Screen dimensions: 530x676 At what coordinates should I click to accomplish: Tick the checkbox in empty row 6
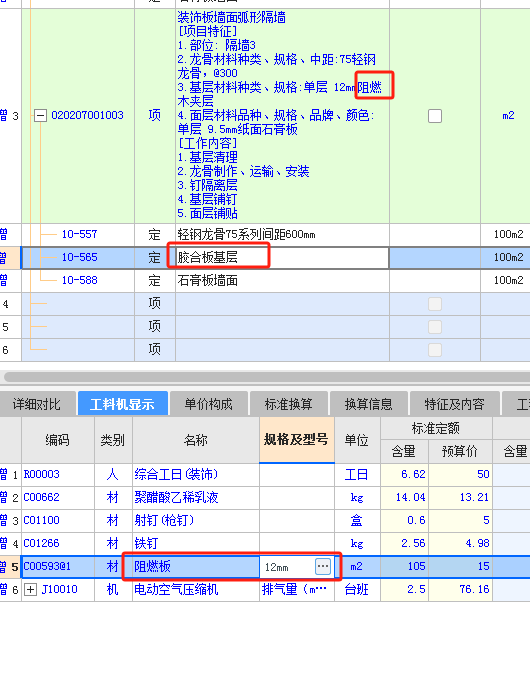click(x=435, y=350)
